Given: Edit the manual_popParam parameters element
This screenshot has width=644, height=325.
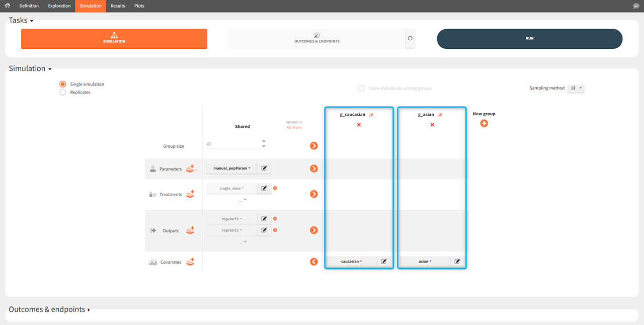Looking at the screenshot, I should [264, 169].
